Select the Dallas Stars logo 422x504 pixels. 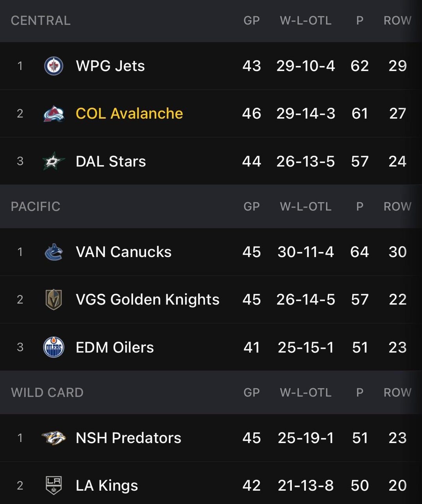click(x=54, y=161)
